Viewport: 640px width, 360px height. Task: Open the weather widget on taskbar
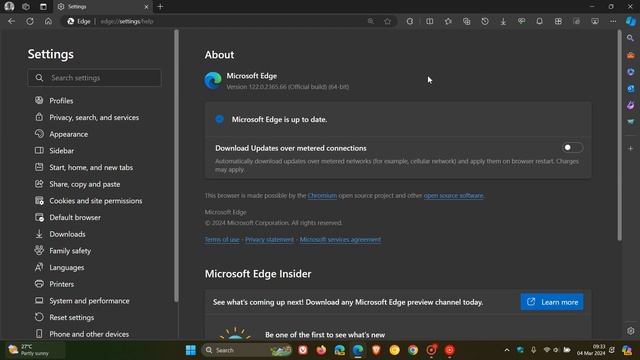(35, 350)
